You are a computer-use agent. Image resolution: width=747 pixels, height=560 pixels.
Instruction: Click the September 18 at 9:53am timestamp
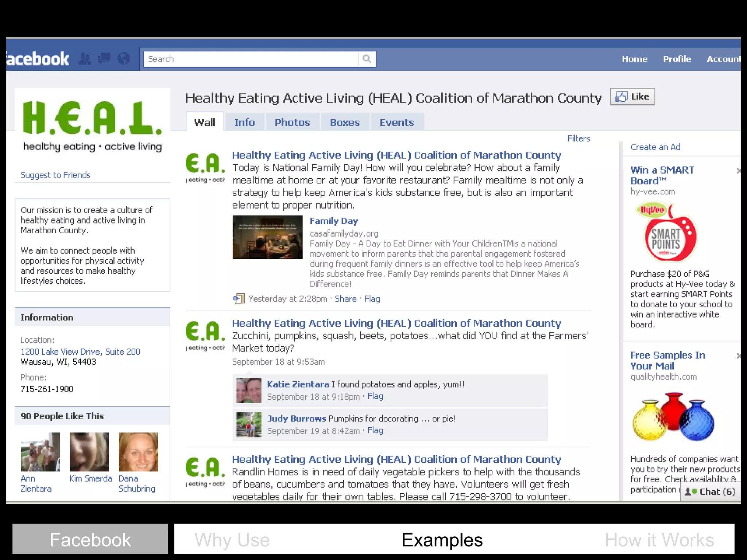click(x=278, y=362)
